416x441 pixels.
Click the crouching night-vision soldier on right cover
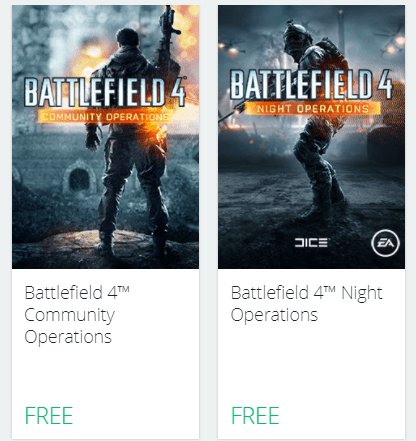click(x=317, y=123)
